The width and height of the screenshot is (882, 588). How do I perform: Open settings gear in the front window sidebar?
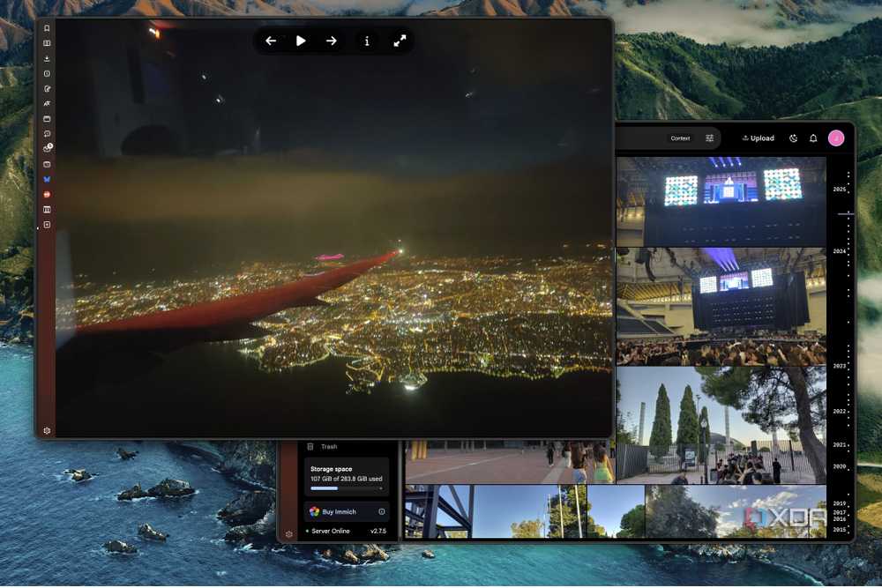(47, 430)
